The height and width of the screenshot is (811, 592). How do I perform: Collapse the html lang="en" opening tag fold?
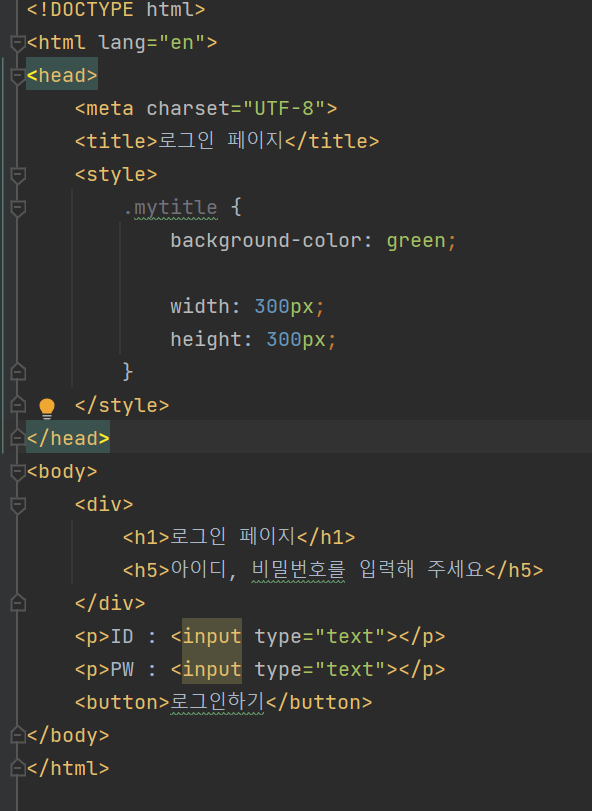pos(18,43)
